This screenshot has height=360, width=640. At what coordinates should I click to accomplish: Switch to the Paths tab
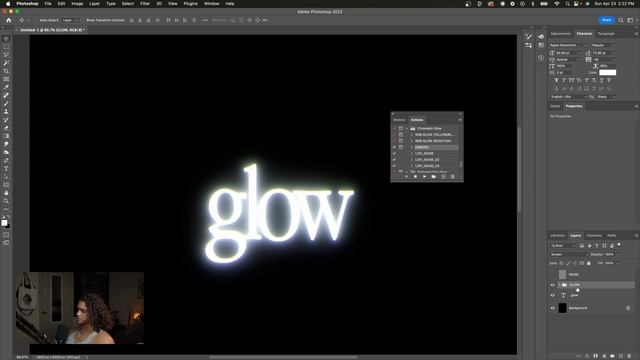pos(611,236)
